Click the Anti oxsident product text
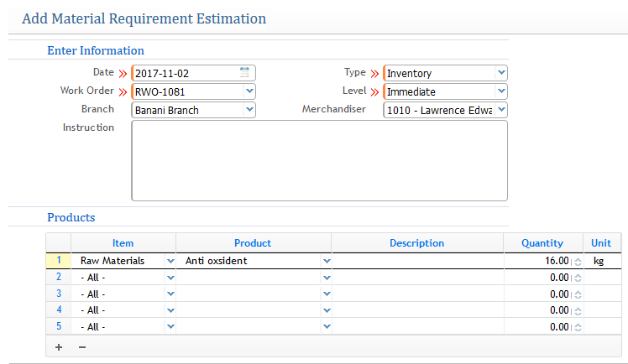 217,261
